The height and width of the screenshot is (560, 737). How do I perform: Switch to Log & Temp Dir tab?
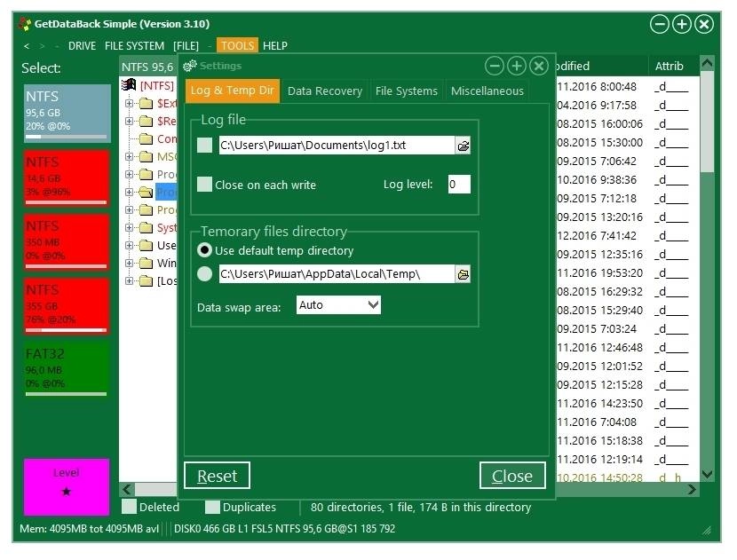pos(232,91)
